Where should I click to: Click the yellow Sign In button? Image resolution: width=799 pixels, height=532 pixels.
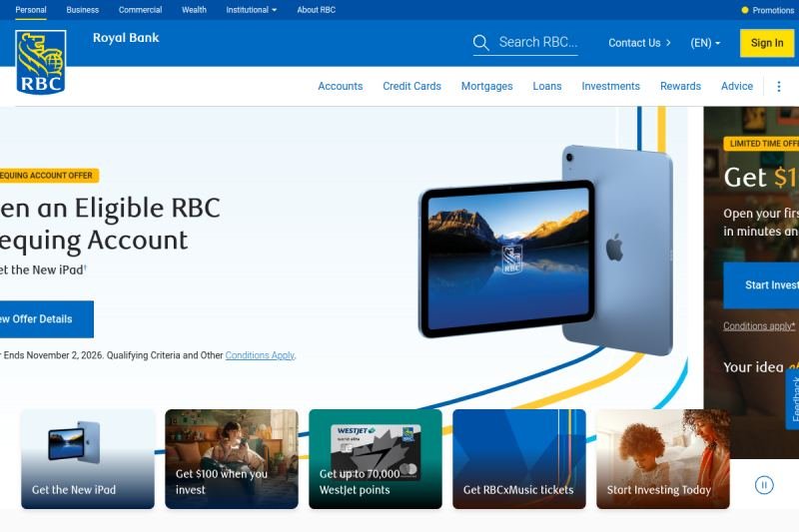[767, 43]
